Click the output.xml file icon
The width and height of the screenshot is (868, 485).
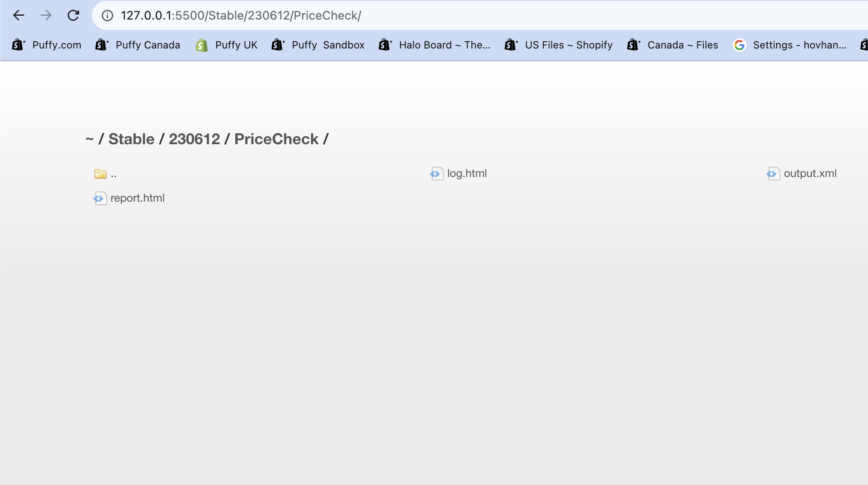click(773, 174)
